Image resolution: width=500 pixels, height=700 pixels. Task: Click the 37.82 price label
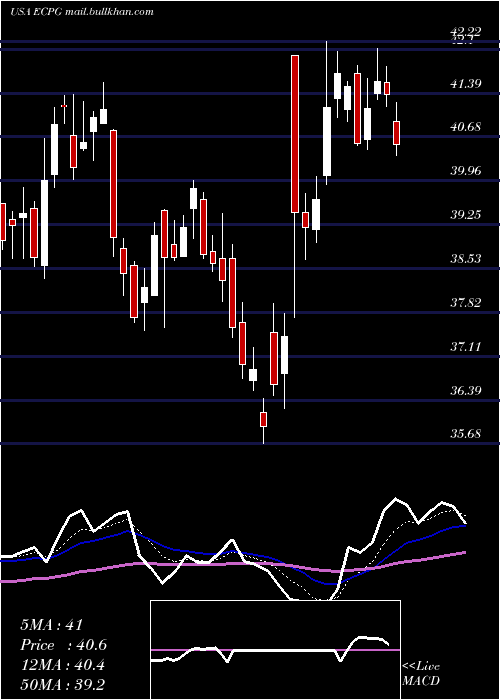pyautogui.click(x=466, y=303)
